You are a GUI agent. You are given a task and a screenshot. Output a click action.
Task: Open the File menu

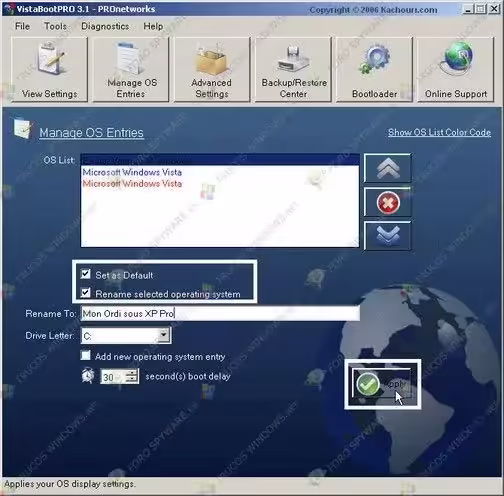point(22,26)
